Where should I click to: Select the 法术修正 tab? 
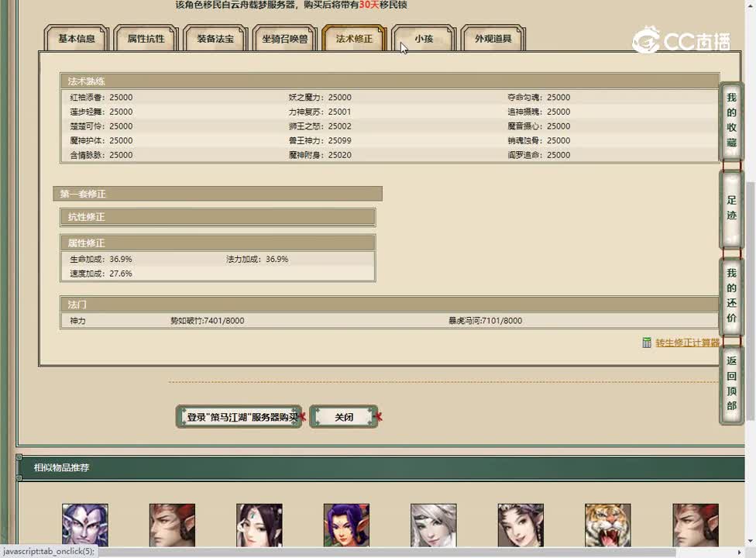(354, 38)
